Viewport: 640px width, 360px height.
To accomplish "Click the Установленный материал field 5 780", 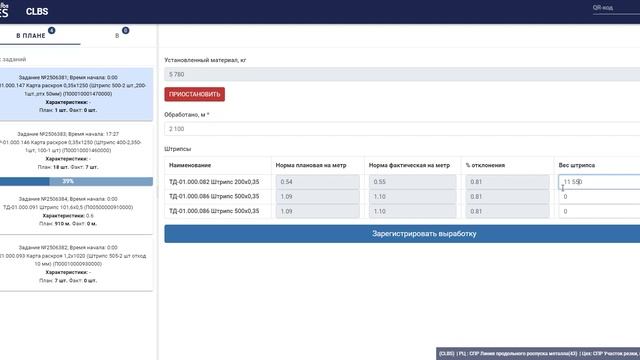I will 402,74.
